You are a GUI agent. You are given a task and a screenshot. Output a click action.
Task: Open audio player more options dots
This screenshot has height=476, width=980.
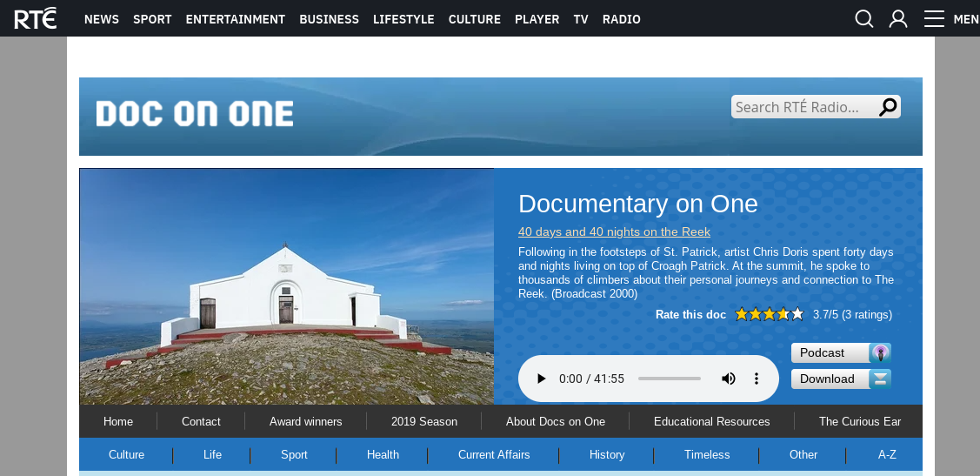point(757,379)
